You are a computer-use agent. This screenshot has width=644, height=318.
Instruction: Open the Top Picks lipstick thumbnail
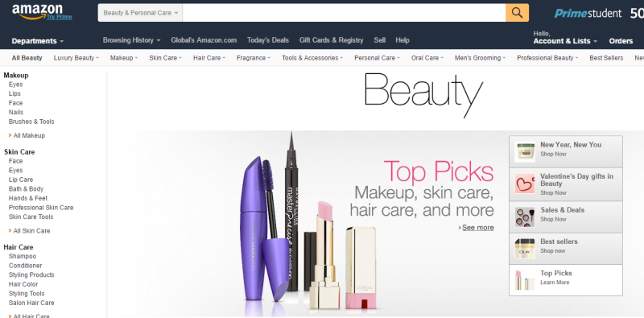[525, 280]
